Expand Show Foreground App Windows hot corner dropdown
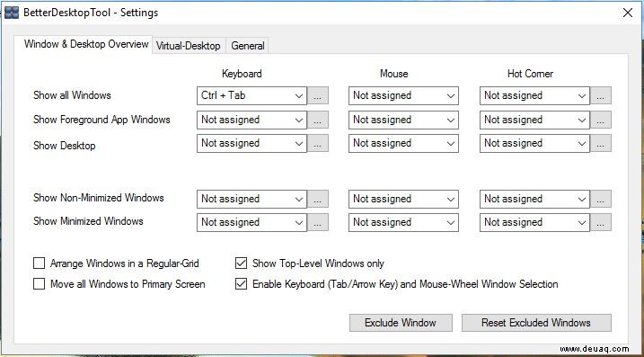The image size is (644, 357). [534, 120]
